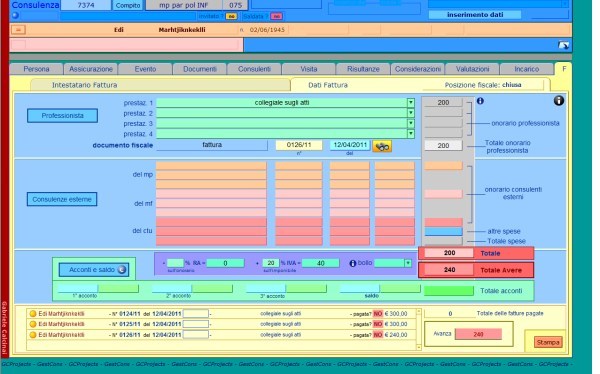The image size is (600, 374).
Task: Click the Stampa button
Action: tap(548, 342)
